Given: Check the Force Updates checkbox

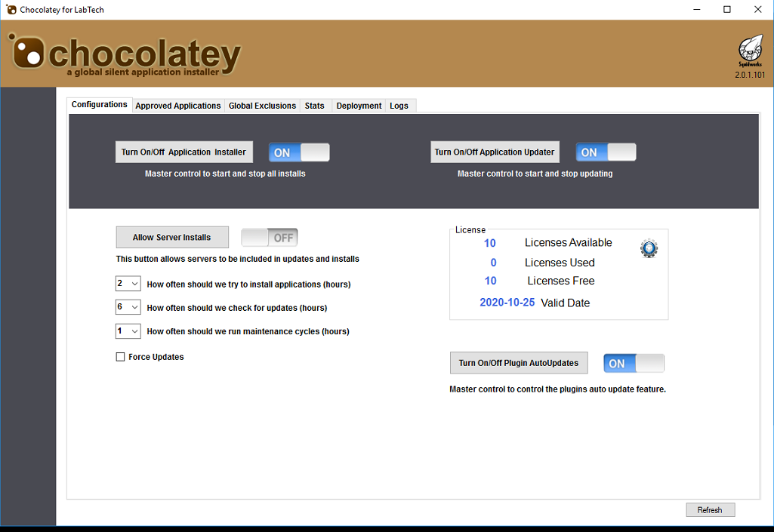Looking at the screenshot, I should point(120,357).
